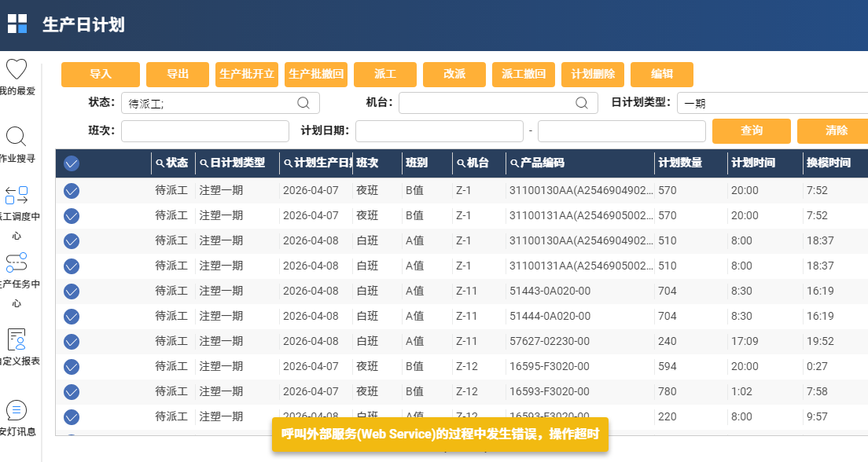The width and height of the screenshot is (868, 462).
Task: Open 派工调度中心 sidebar icon
Action: coord(17,196)
